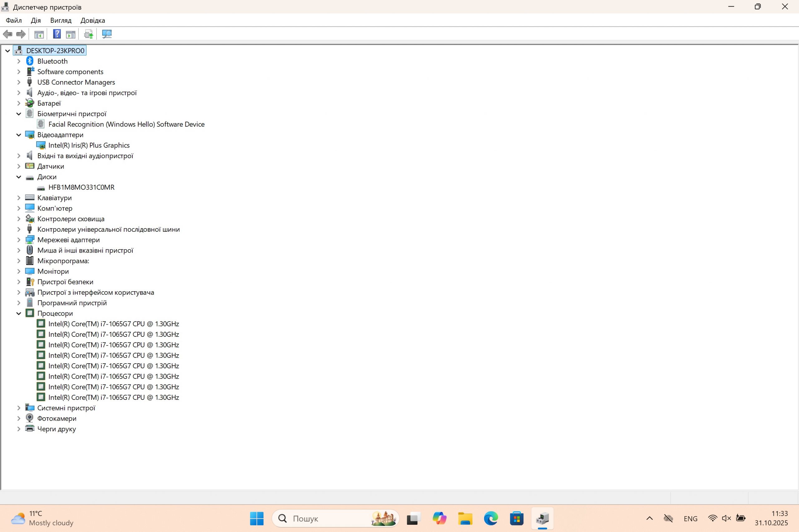Screen dimensions: 799x532
Task: Click Scan for hardware changes monitor icon
Action: (x=107, y=34)
